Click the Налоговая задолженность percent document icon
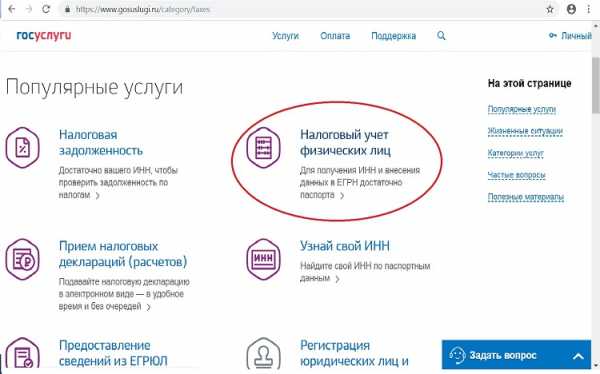The image size is (600, 374). [x=23, y=147]
